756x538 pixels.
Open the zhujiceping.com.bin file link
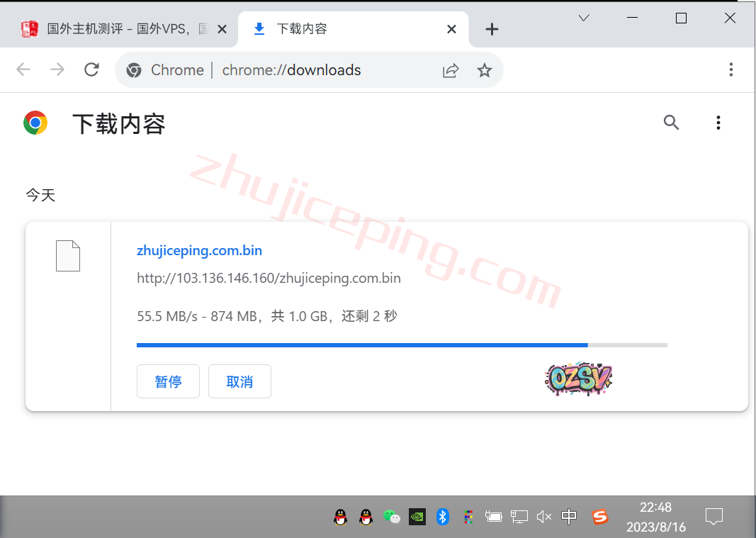tap(199, 250)
